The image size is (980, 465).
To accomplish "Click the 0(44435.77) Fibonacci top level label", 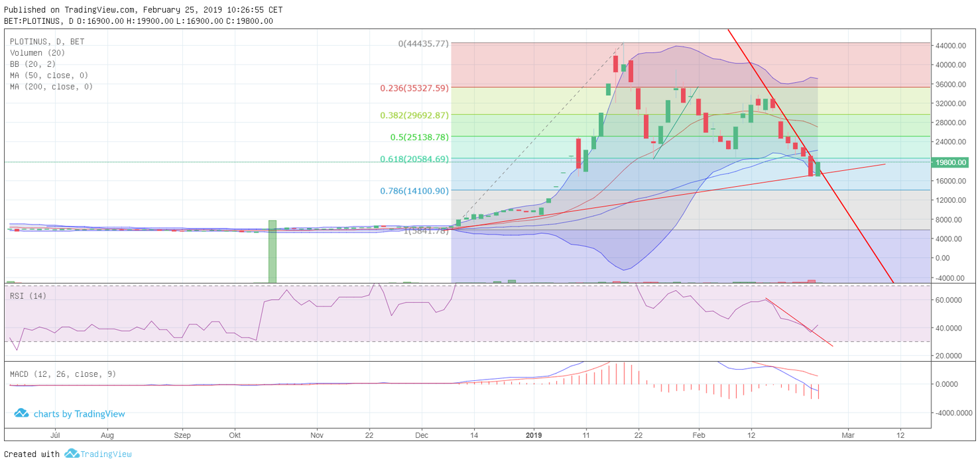I will click(423, 44).
